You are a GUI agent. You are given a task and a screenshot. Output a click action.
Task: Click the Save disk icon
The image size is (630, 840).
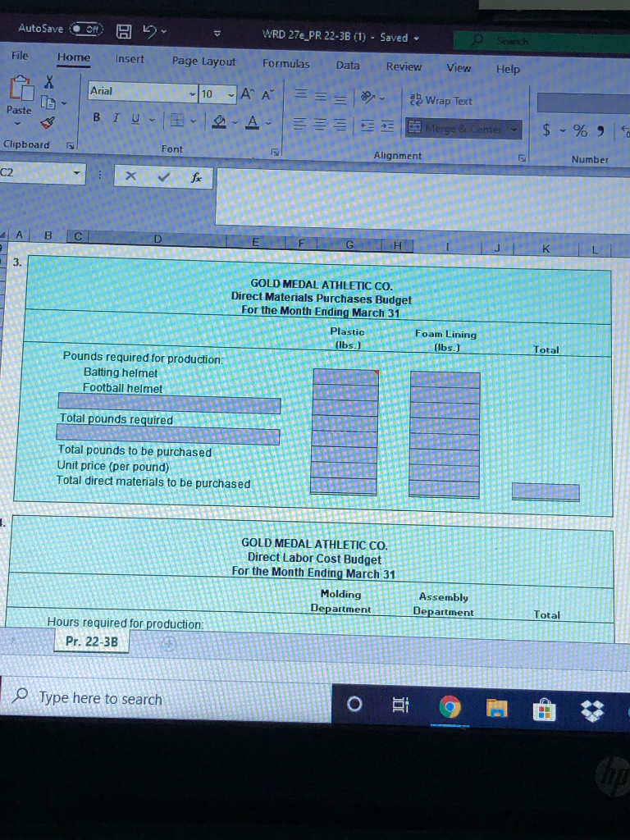coord(125,32)
